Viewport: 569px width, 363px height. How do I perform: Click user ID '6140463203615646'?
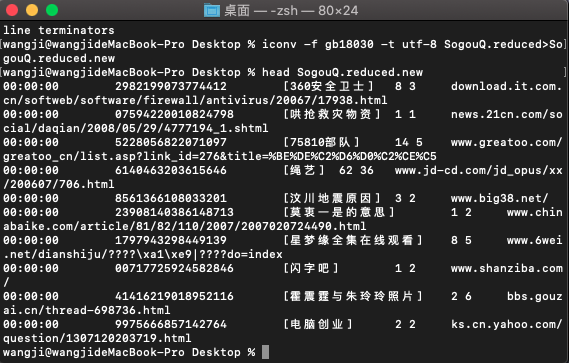(x=171, y=170)
